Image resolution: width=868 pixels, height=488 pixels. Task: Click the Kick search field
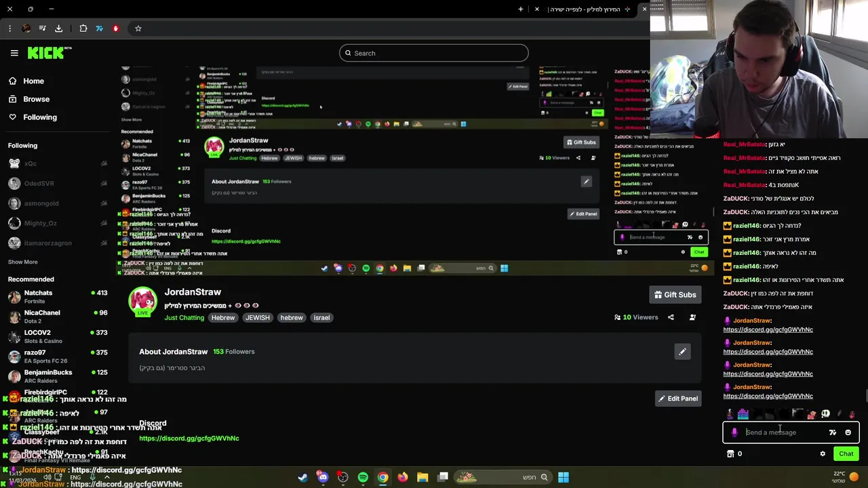[434, 53]
